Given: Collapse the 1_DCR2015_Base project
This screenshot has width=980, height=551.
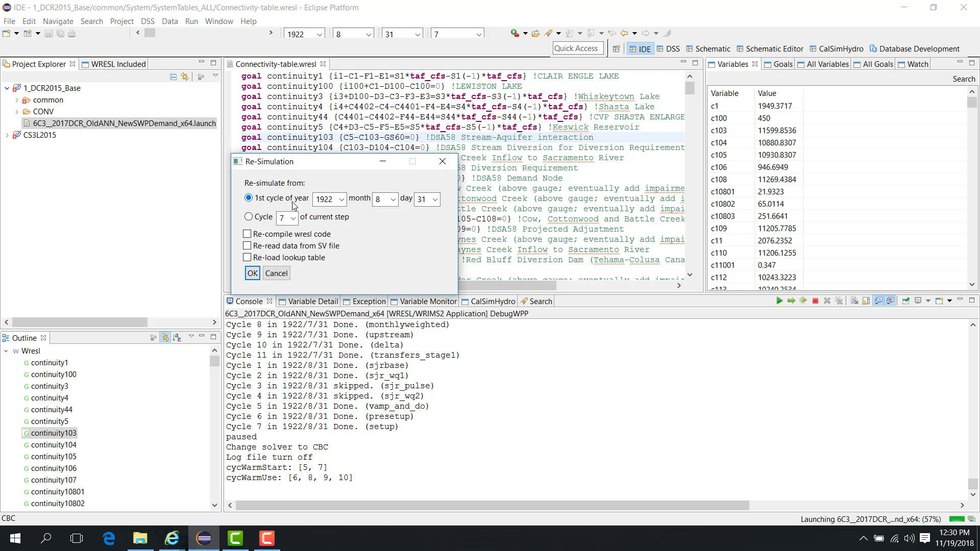Looking at the screenshot, I should [x=7, y=88].
